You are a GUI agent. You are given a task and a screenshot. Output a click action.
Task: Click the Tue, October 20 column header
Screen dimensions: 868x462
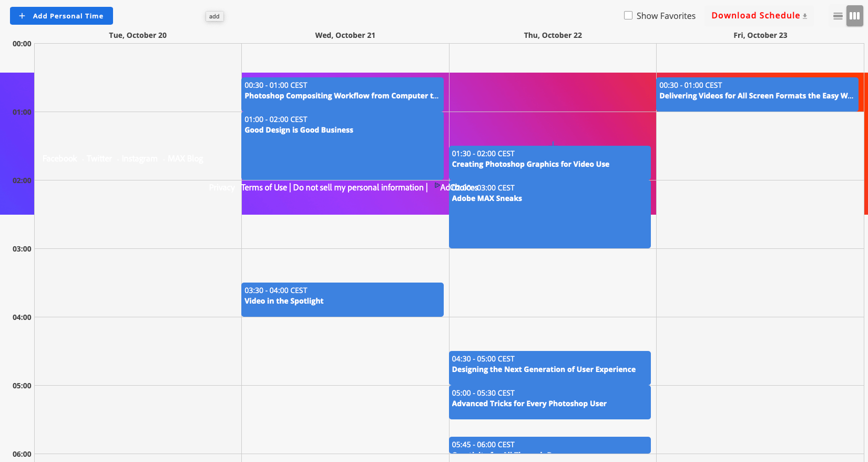click(x=138, y=35)
